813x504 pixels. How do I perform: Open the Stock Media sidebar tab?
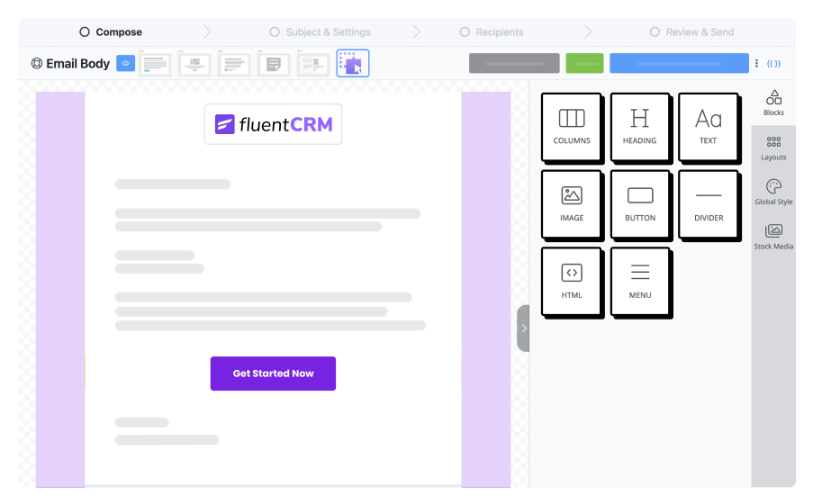coord(773,237)
